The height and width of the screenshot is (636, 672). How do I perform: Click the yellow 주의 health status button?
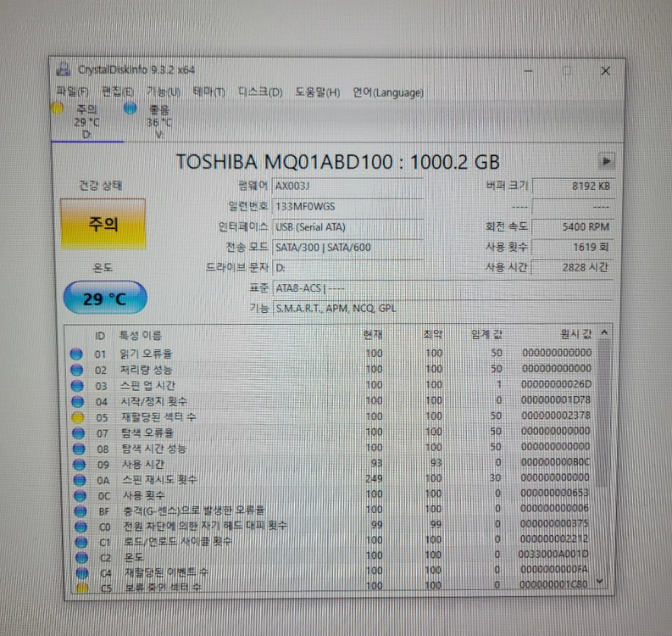pyautogui.click(x=103, y=224)
